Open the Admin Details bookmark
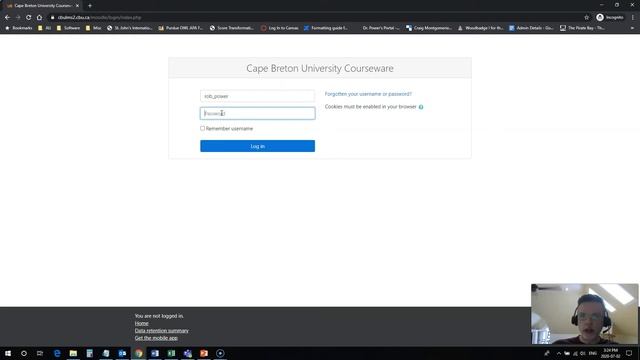This screenshot has height=360, width=640. coord(531,28)
